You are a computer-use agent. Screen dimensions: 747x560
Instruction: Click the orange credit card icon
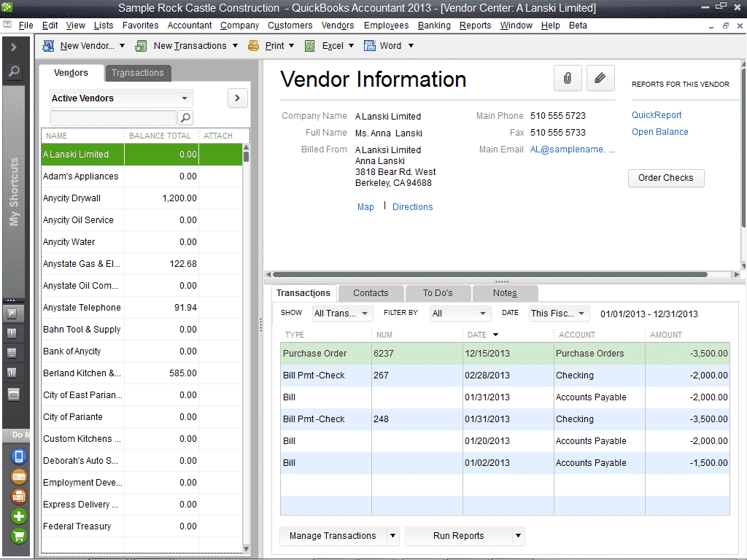click(x=19, y=477)
